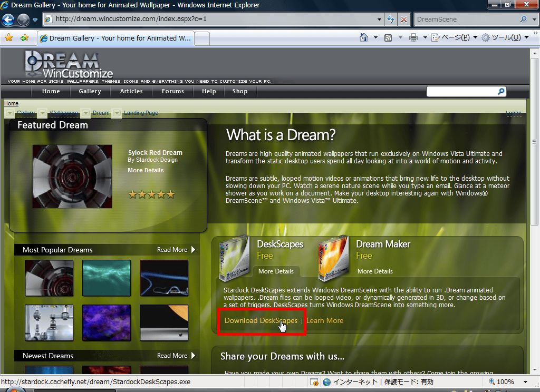
Task: Open the teal water popular dream thumbnail
Action: coord(107,278)
